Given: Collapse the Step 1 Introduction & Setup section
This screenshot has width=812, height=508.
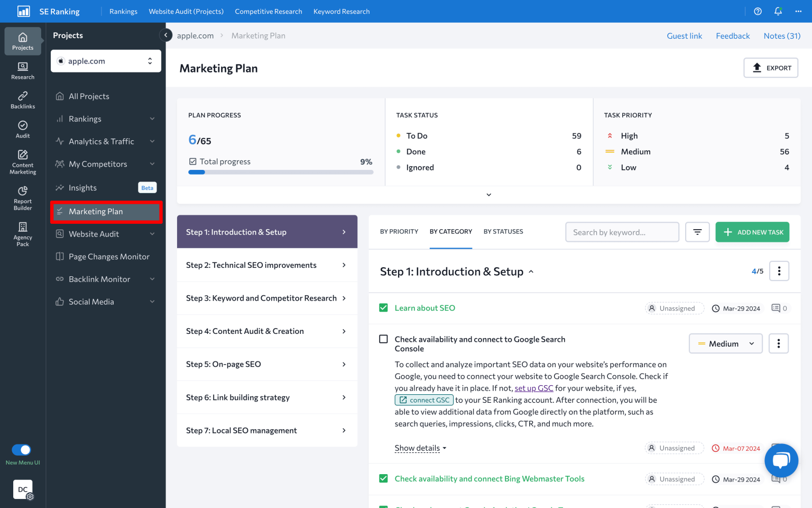Looking at the screenshot, I should (x=531, y=271).
